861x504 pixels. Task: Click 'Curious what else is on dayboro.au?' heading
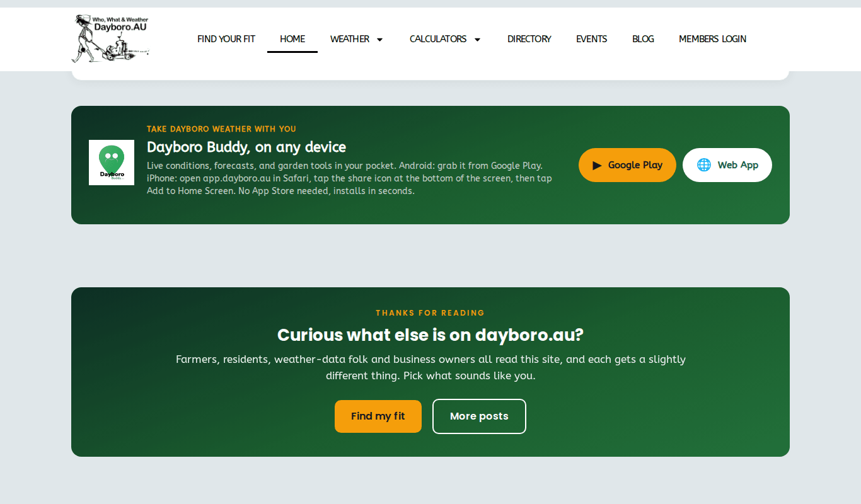click(430, 335)
